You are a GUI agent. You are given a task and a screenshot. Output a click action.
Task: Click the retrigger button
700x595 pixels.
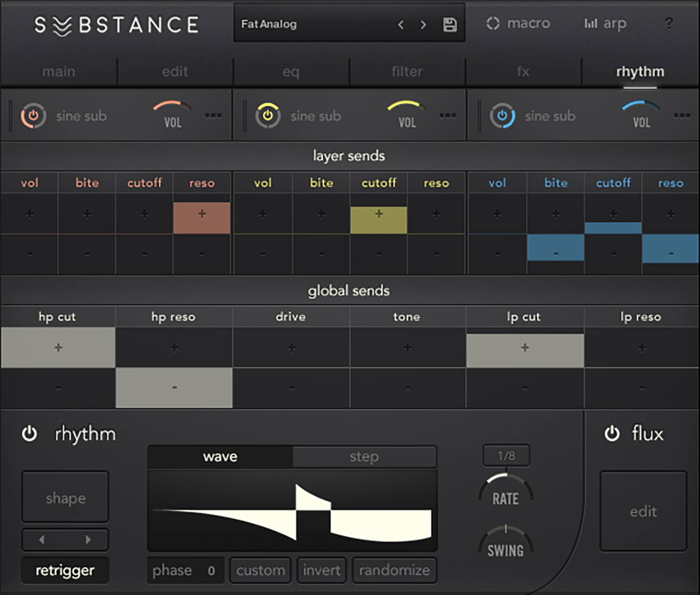click(x=65, y=570)
